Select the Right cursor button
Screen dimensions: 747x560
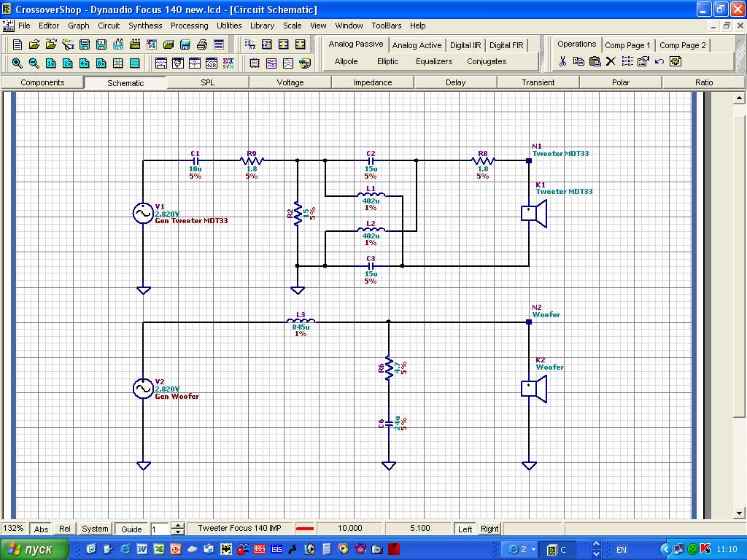click(x=489, y=529)
